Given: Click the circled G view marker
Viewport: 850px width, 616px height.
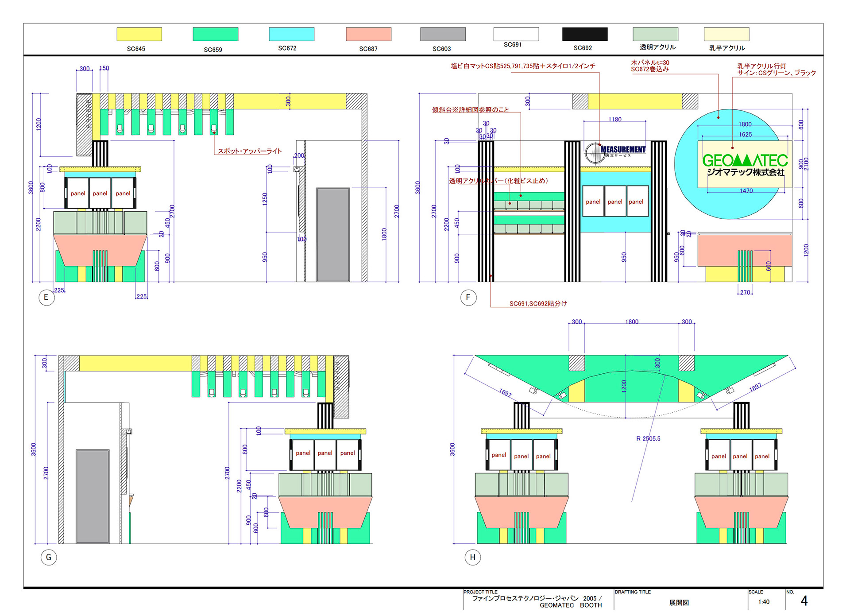Looking at the screenshot, I should tap(49, 557).
